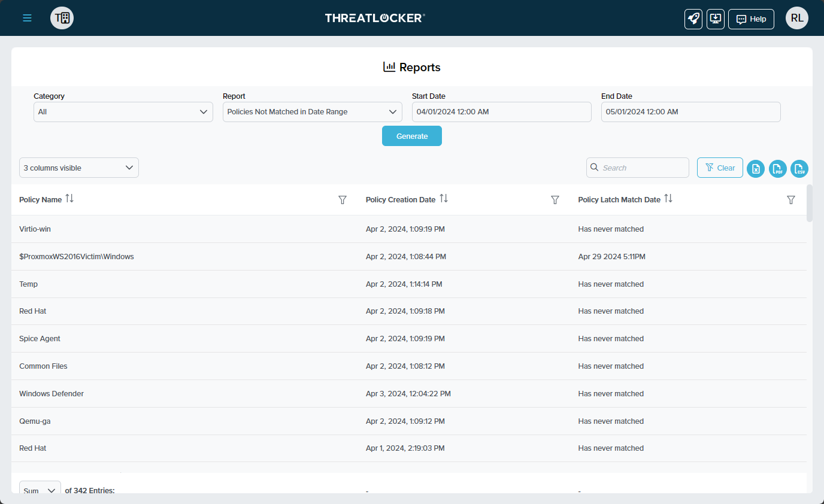The height and width of the screenshot is (504, 824).
Task: Click the Apr 3, 2024, 12:04:22 PM date
Action: (408, 394)
